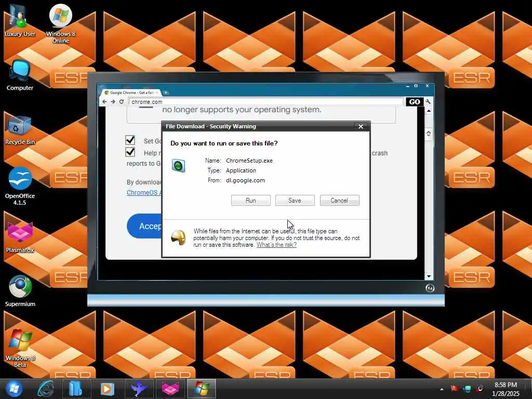Select the ChromeSetup.exe file icon in dialog

(x=179, y=166)
